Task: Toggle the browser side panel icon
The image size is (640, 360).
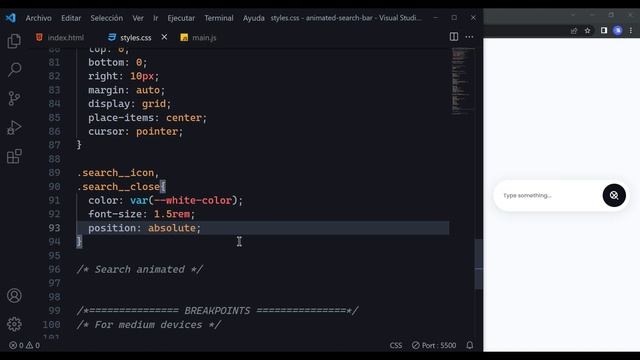Action: 604,31
